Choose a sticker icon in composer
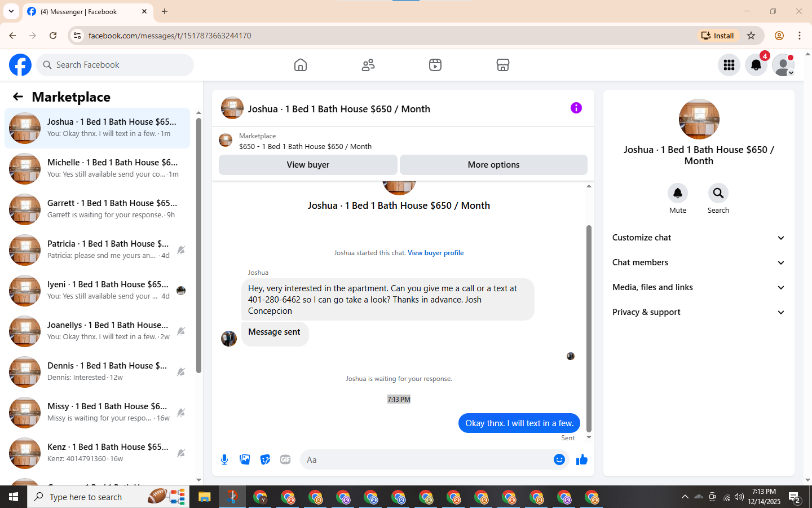 pos(265,459)
